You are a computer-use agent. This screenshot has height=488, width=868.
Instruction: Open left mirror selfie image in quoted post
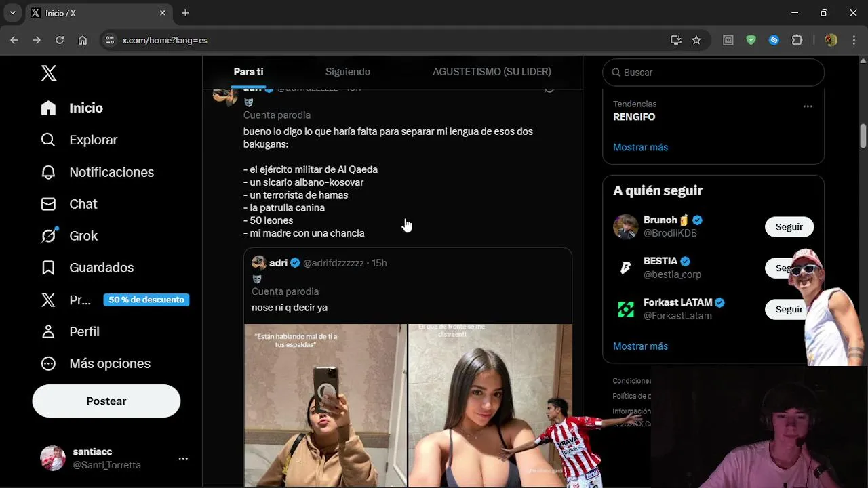pos(325,405)
